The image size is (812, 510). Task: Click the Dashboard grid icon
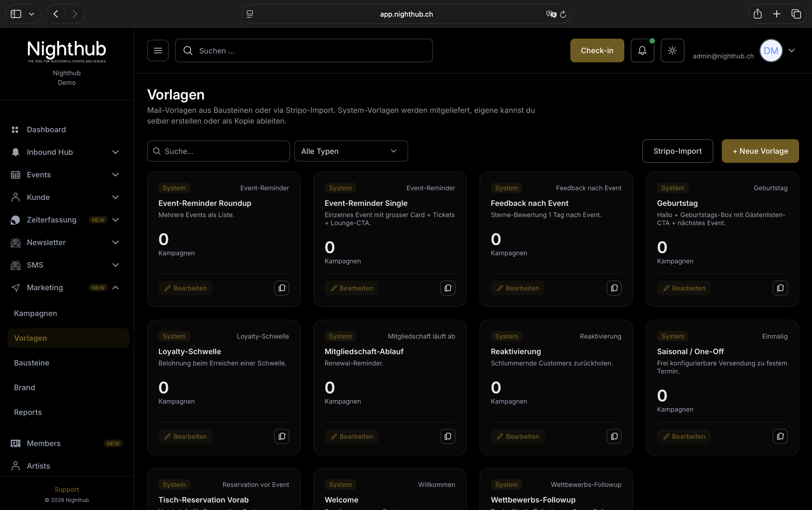[15, 130]
